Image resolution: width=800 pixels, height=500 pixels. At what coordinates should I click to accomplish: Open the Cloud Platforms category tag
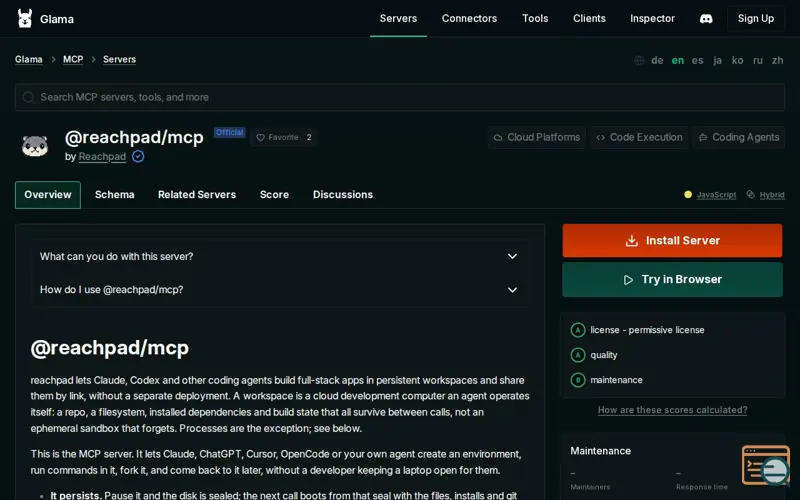[x=537, y=137]
